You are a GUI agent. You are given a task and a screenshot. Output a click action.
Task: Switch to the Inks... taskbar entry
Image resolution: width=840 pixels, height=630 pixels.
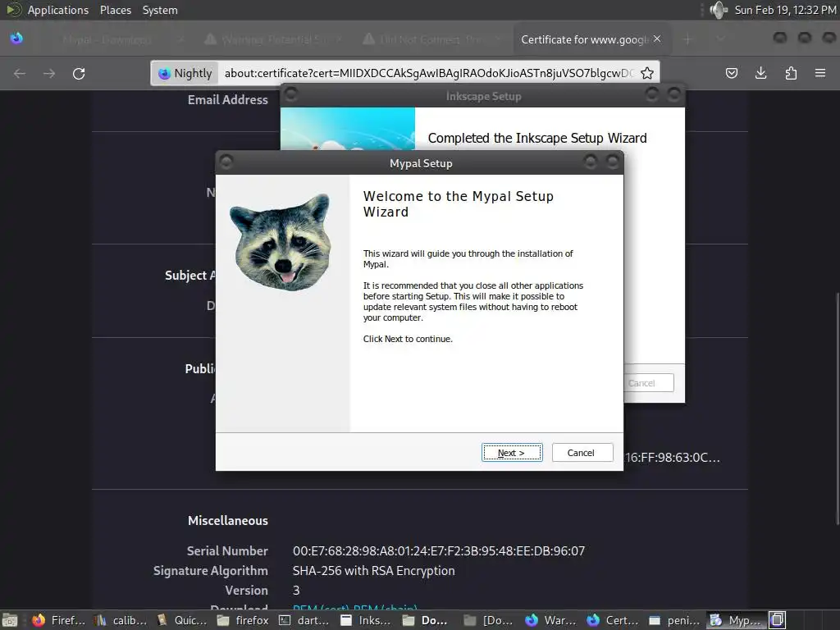(x=366, y=620)
